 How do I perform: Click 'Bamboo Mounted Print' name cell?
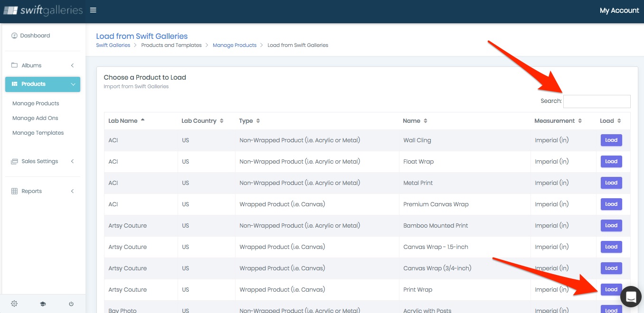[x=436, y=226]
